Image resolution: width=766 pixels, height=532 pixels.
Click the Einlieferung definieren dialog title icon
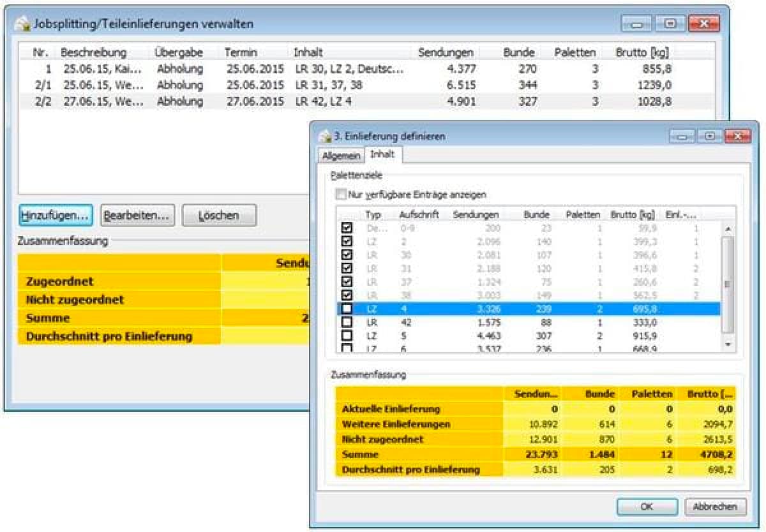[325, 136]
